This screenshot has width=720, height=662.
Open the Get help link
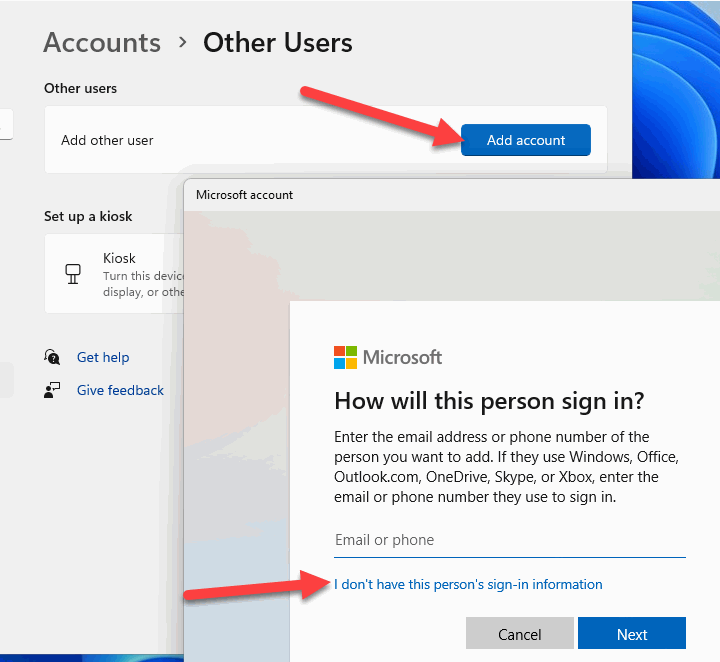tap(103, 357)
